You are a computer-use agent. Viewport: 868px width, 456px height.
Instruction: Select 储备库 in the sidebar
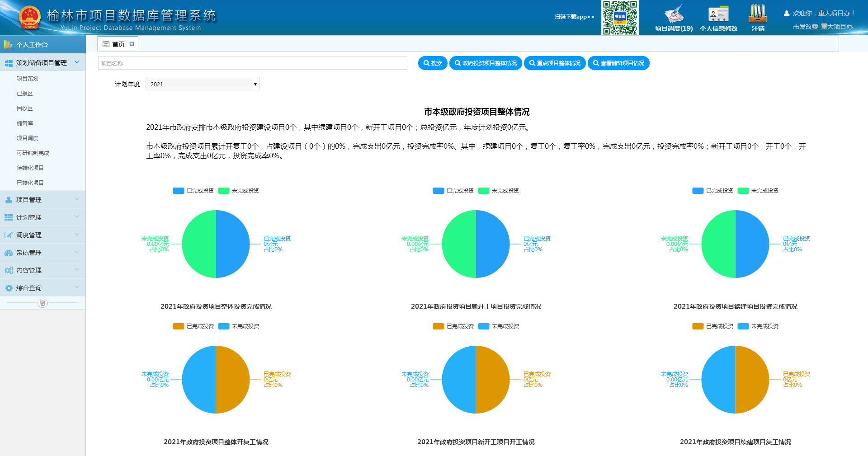pos(25,123)
